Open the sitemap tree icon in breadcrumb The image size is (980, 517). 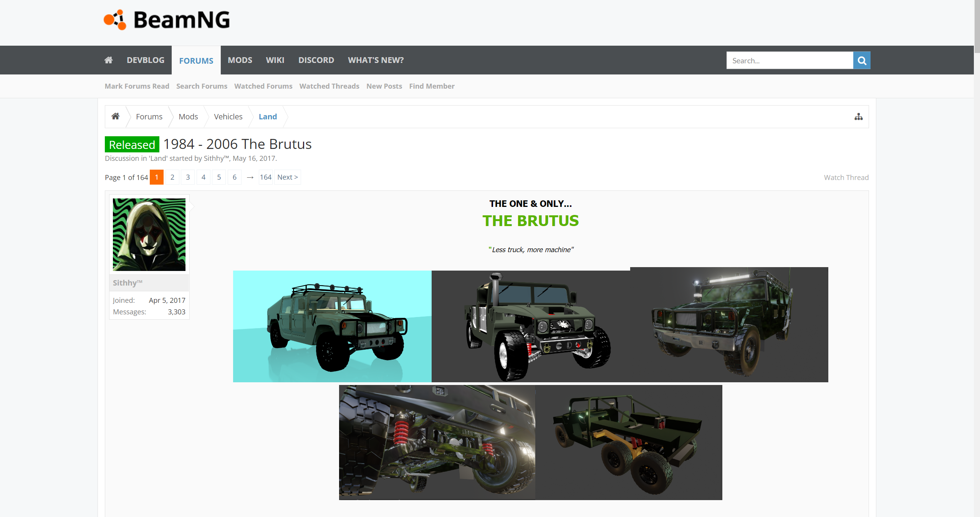click(859, 117)
